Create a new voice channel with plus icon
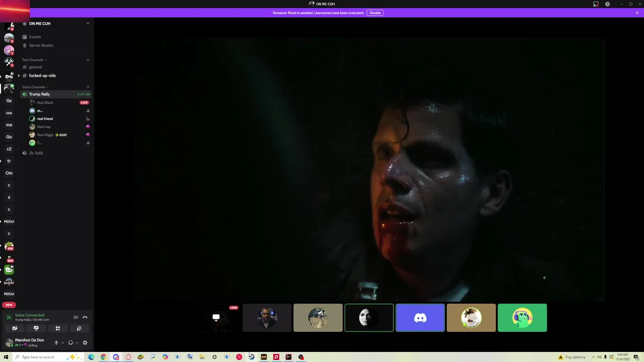Screen dimensions: 644x362 (88, 87)
